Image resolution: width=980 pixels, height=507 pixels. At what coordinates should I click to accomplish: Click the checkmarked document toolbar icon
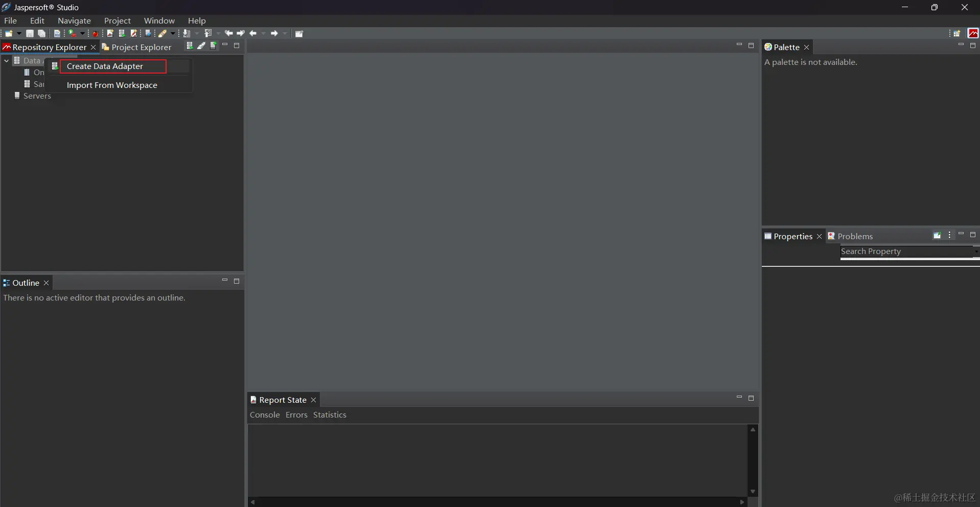(148, 33)
